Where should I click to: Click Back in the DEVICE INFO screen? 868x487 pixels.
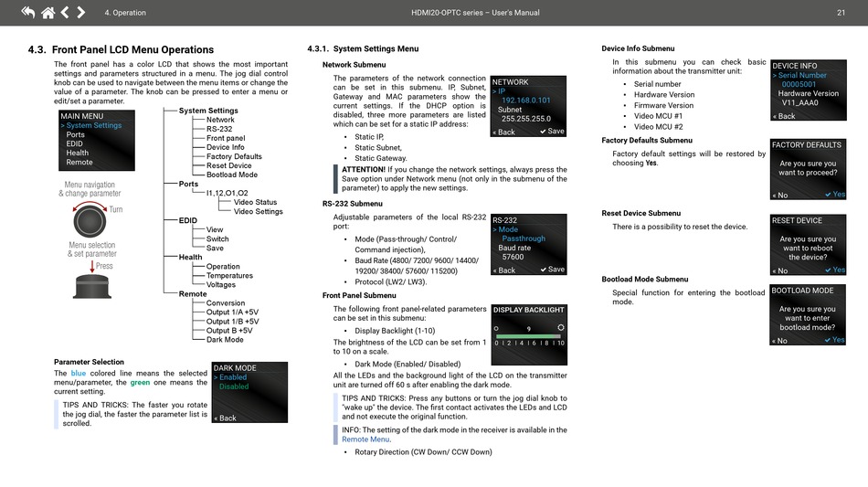tap(784, 116)
